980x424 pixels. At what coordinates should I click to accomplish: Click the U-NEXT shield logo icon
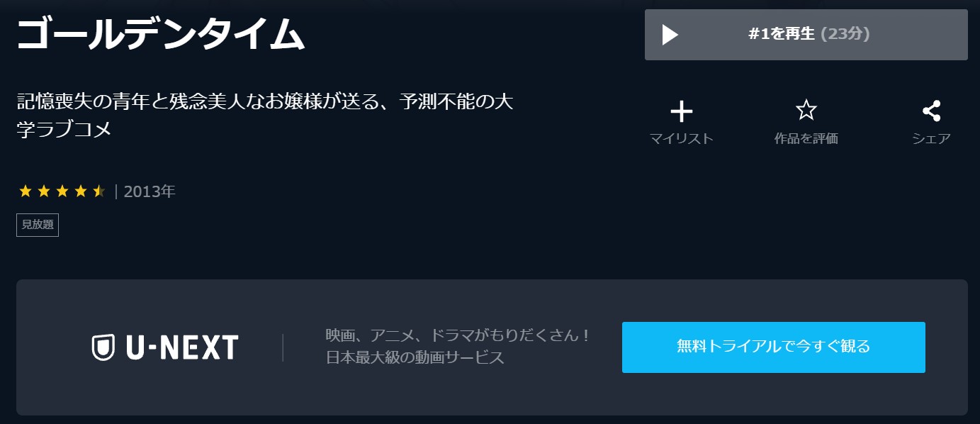coord(104,347)
